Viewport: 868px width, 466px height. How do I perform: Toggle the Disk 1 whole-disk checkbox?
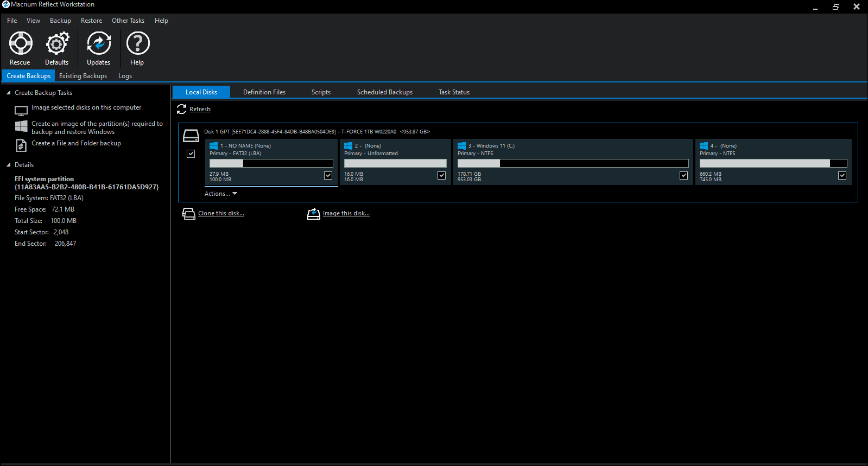[191, 154]
